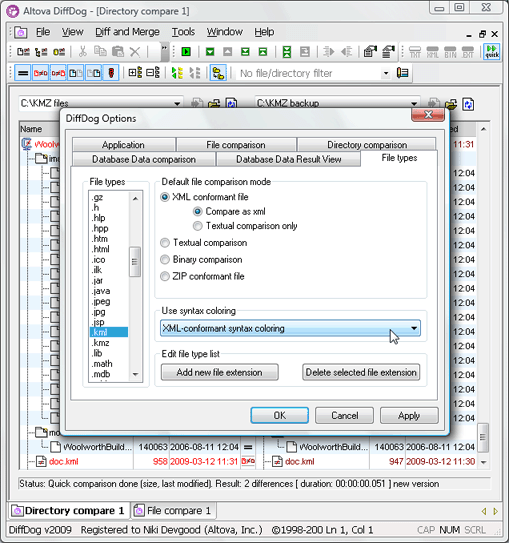Click the XML comparison mode icon
This screenshot has width=509, height=543.
[x=432, y=52]
